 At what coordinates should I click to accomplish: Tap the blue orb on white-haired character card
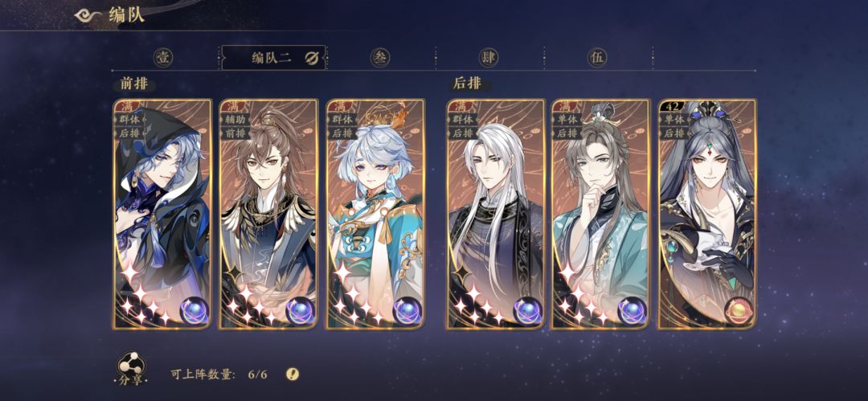(x=527, y=311)
